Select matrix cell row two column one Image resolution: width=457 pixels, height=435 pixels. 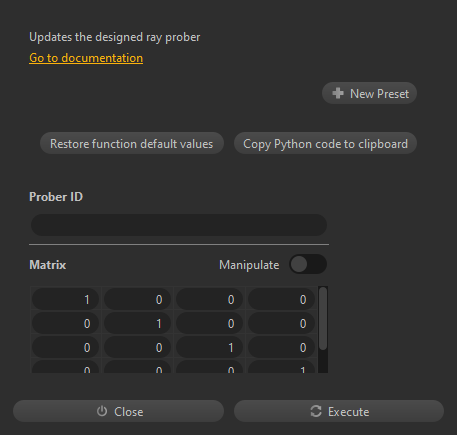click(65, 323)
